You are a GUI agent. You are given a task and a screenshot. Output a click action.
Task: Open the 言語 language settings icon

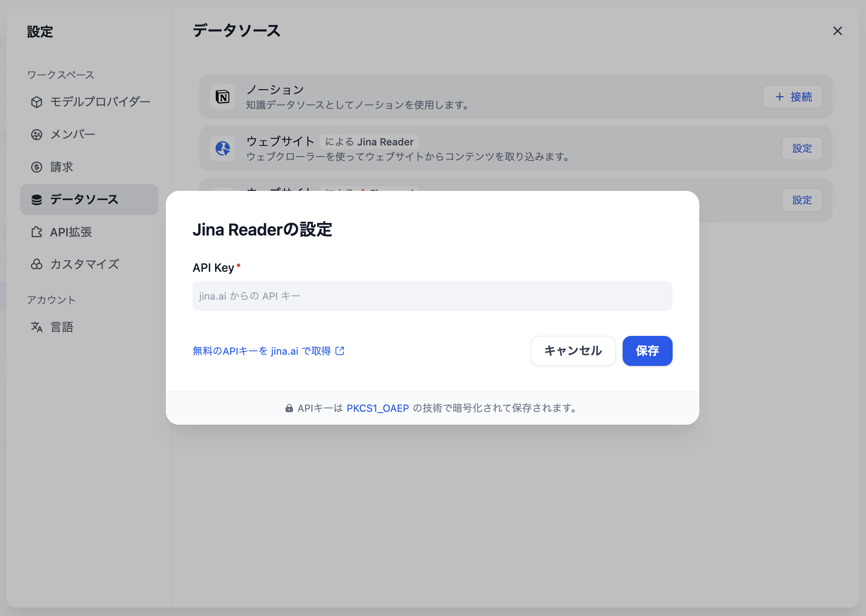click(37, 327)
